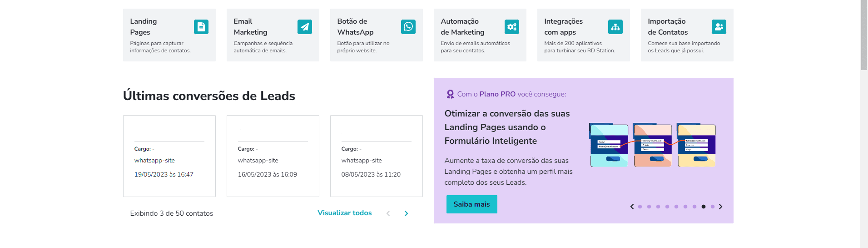Select the WhatsApp button icon

tap(408, 27)
